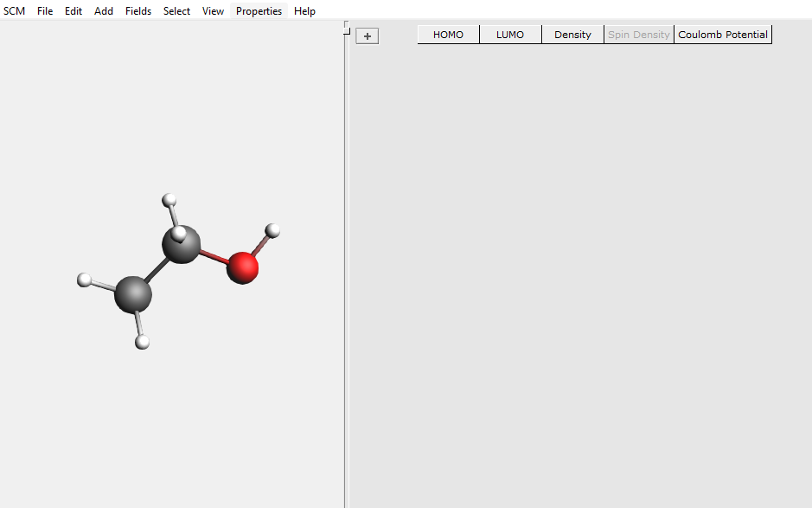
Task: Select the hydroxyl hydrogen attached to oxygen
Action: tap(273, 230)
